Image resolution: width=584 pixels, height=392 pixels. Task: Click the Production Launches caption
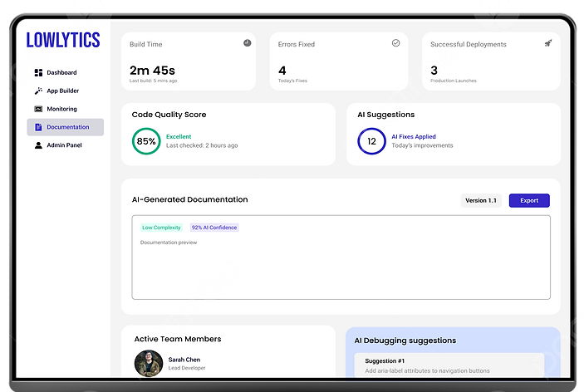coord(454,81)
